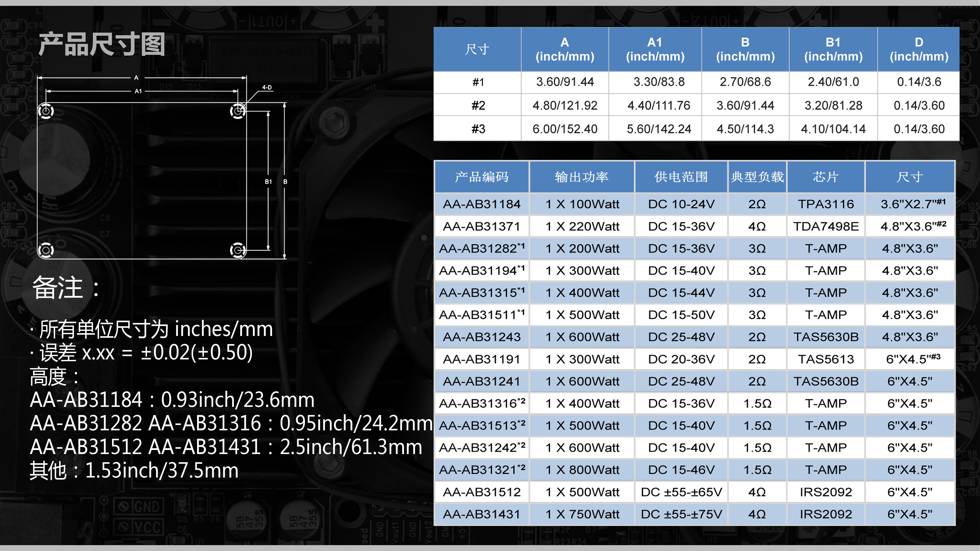Image resolution: width=980 pixels, height=551 pixels.
Task: Click the DC ±55-±65V cell
Action: pyautogui.click(x=681, y=492)
